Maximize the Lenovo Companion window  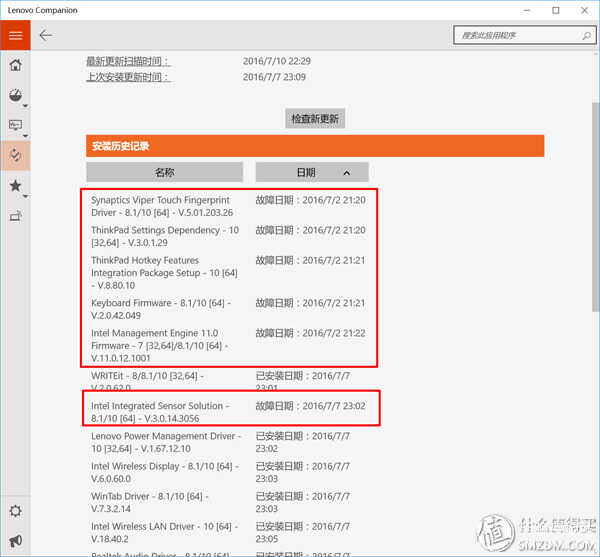[x=556, y=10]
